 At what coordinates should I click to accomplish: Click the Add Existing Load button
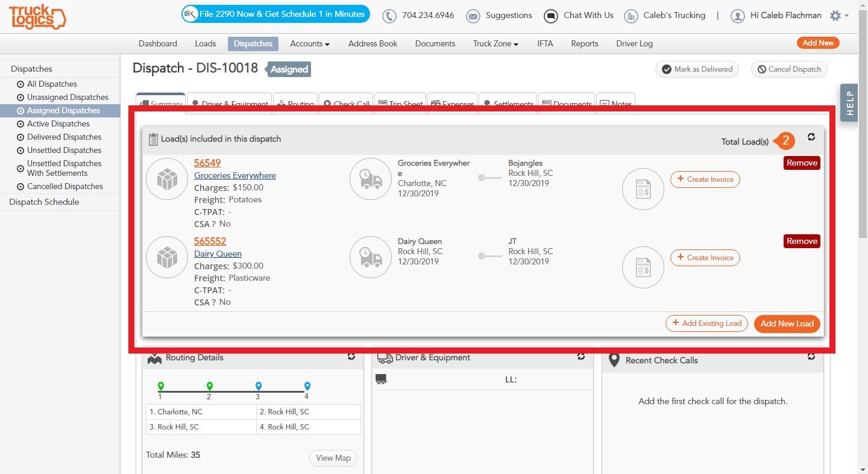(706, 323)
